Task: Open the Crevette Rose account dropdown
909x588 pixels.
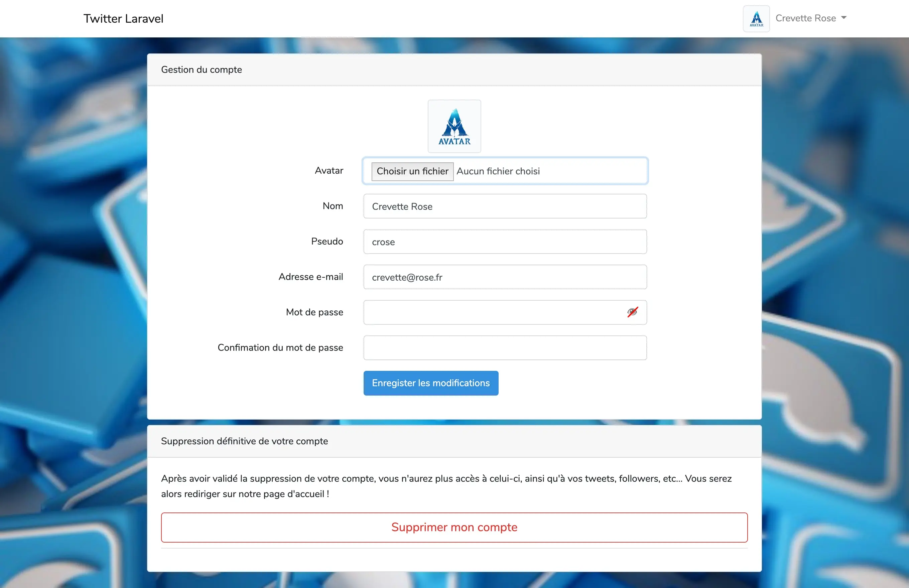Action: (810, 18)
